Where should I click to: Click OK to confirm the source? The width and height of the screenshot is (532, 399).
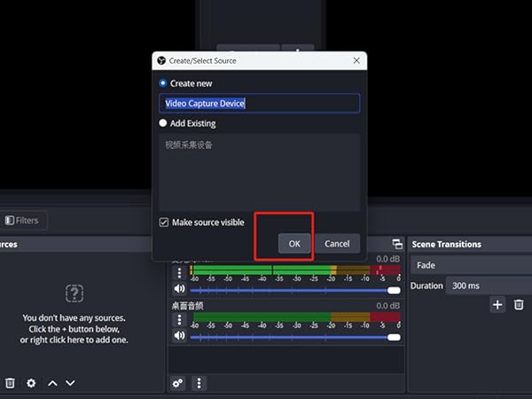click(294, 243)
